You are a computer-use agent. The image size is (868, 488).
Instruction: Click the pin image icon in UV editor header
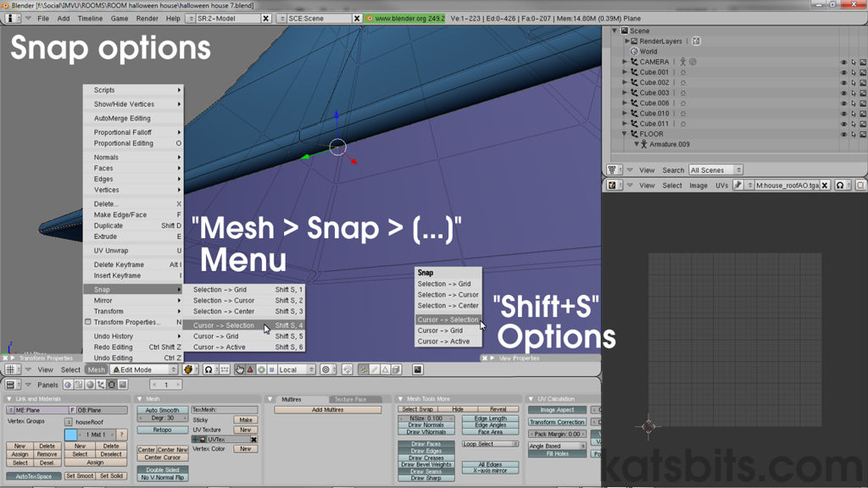[x=737, y=186]
